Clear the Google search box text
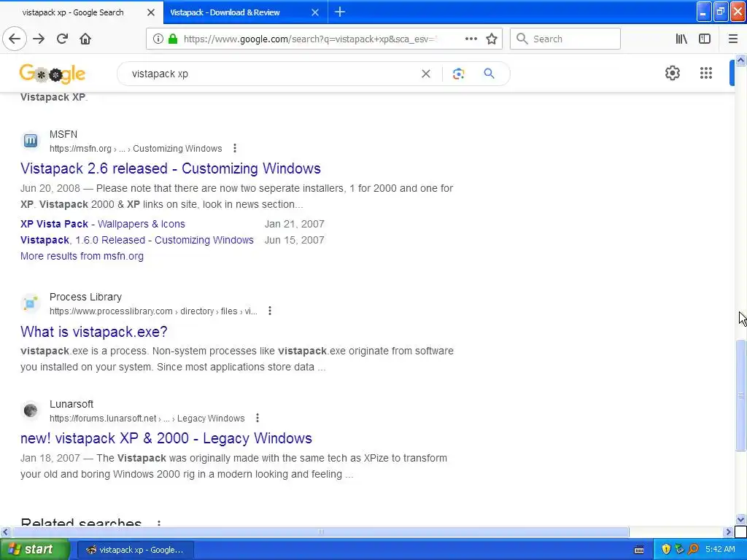The image size is (747, 560). (x=426, y=74)
